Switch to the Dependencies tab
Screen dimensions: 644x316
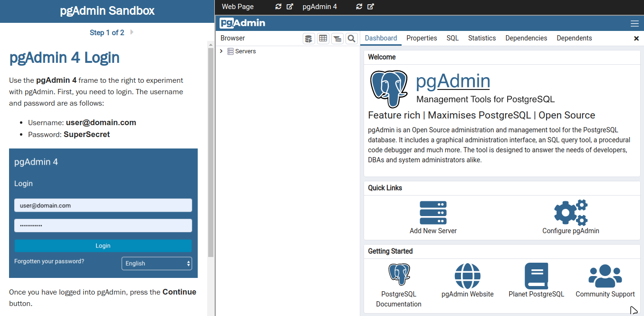coord(526,38)
